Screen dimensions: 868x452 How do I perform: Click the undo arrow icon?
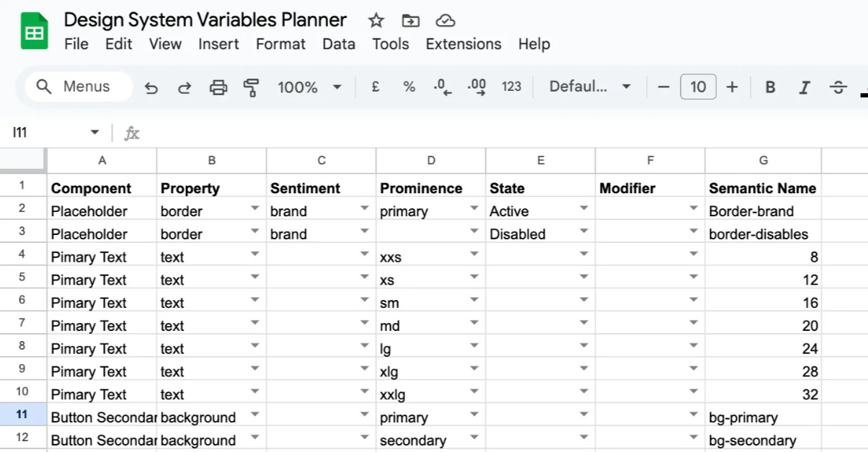click(x=151, y=87)
